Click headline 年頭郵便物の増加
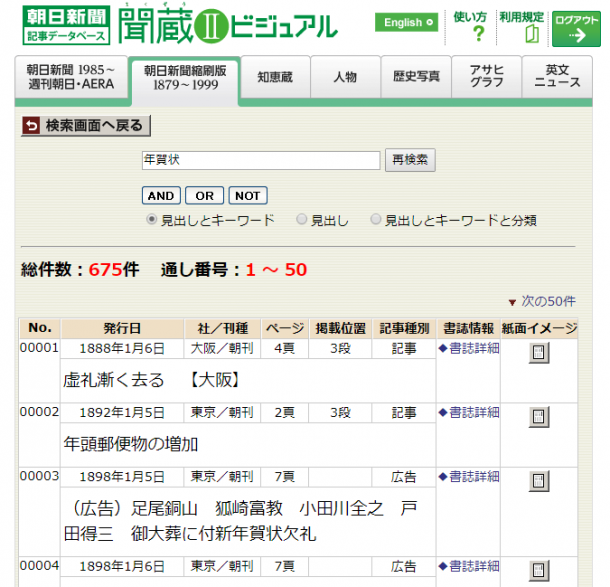Viewport: 610px width, 587px height. [x=131, y=444]
